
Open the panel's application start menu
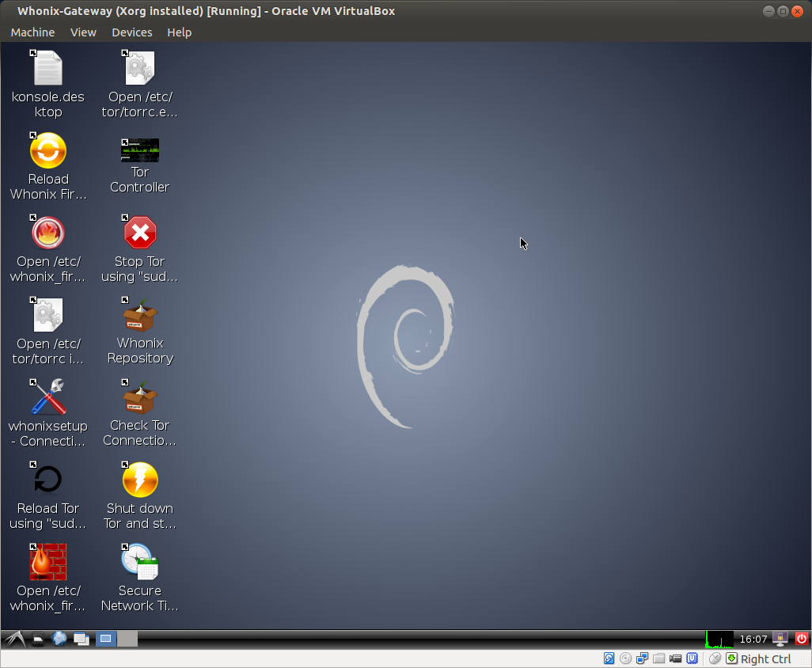click(14, 639)
